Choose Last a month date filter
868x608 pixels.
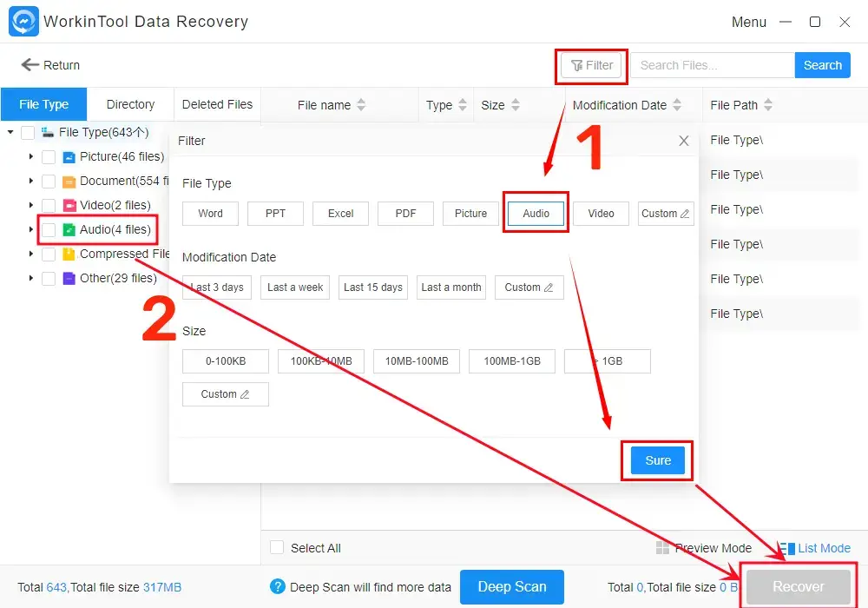pos(451,287)
